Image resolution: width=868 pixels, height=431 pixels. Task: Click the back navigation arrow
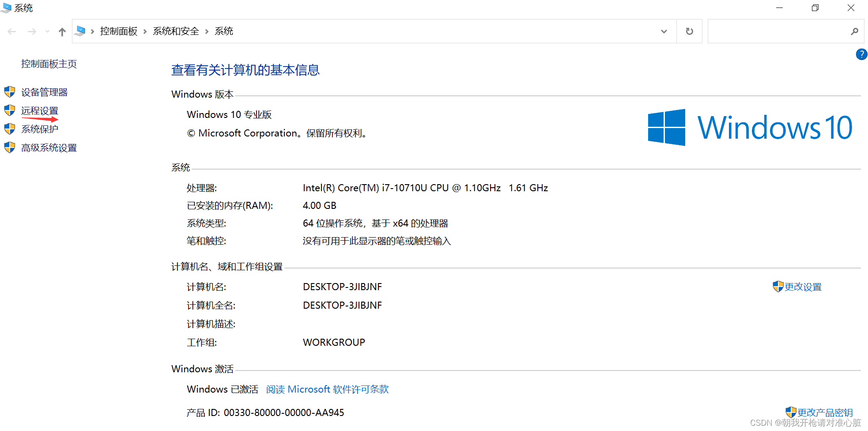point(12,31)
